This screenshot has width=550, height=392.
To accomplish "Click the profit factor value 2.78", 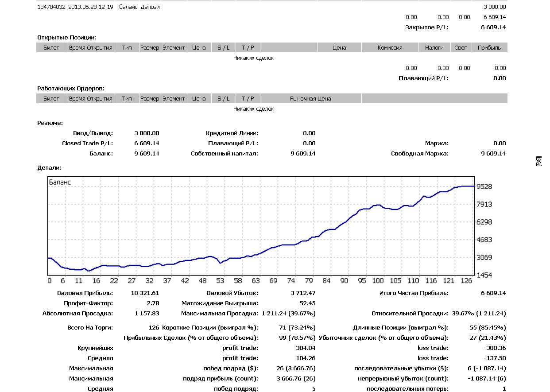I will (153, 303).
